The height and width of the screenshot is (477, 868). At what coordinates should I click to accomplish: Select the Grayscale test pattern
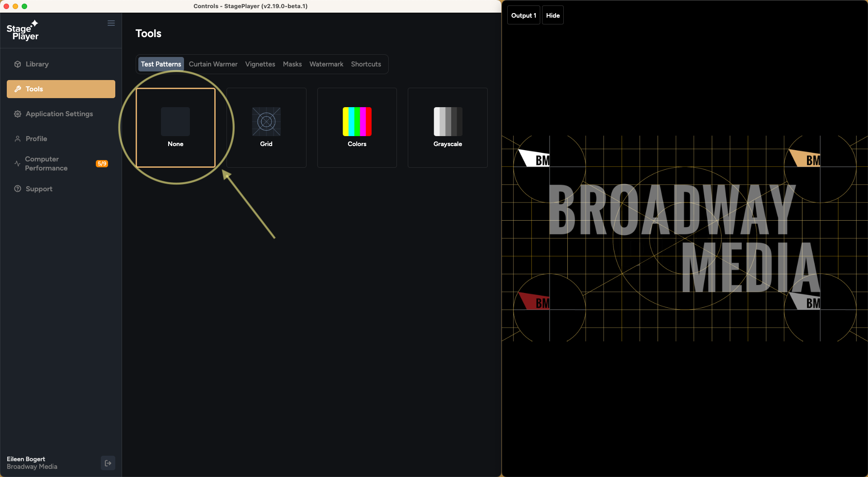click(x=448, y=128)
